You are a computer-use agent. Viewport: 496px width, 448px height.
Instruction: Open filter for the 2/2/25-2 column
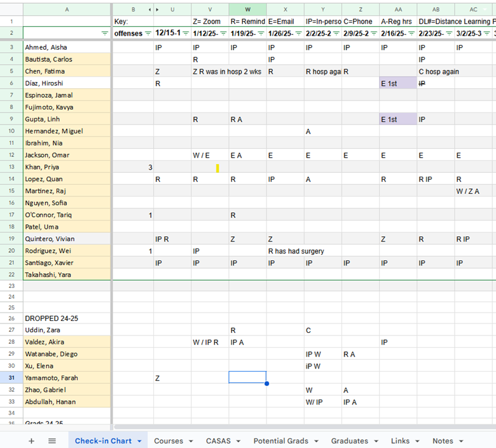point(336,33)
